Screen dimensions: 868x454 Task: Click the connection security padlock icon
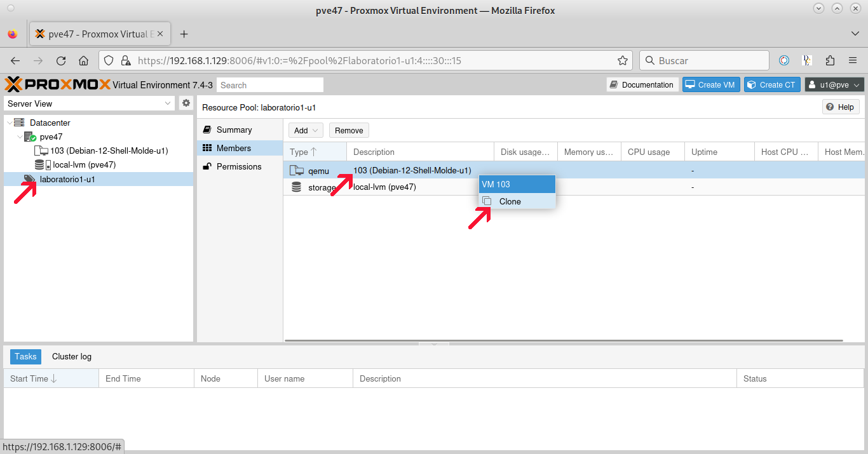coord(126,61)
